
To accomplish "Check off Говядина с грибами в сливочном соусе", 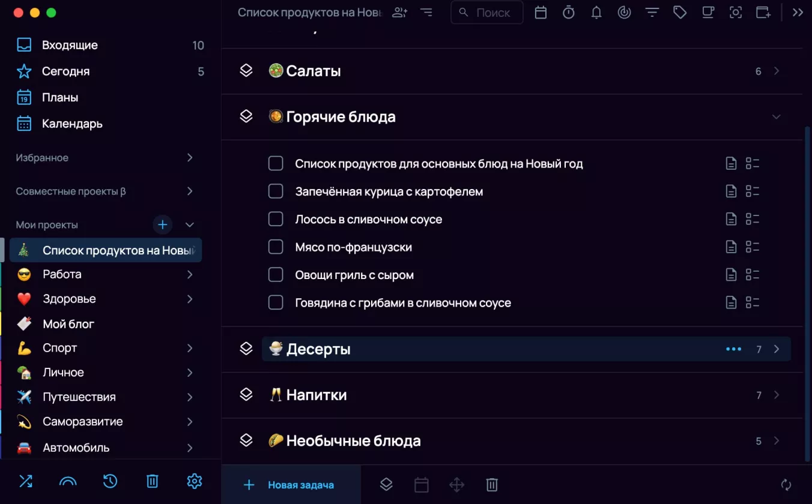I will click(x=276, y=302).
